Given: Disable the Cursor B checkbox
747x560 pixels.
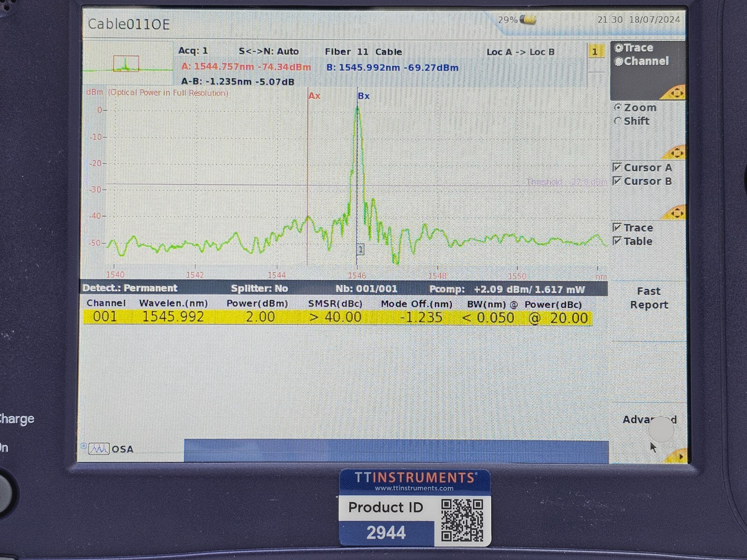Looking at the screenshot, I should pyautogui.click(x=617, y=181).
